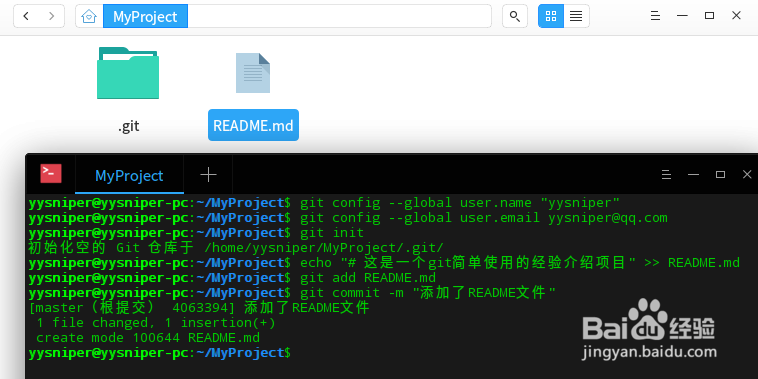Minimize the terminal window
The height and width of the screenshot is (379, 758).
(x=693, y=175)
